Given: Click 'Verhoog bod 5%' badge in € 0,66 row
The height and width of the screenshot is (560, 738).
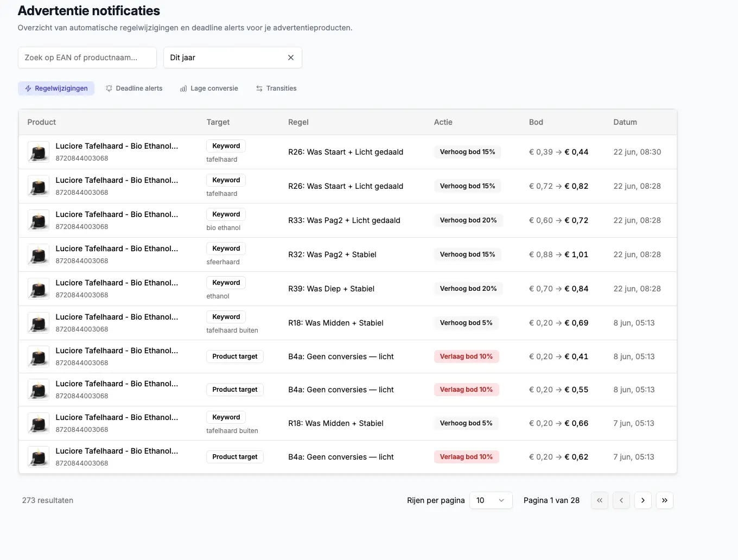Looking at the screenshot, I should (x=466, y=423).
